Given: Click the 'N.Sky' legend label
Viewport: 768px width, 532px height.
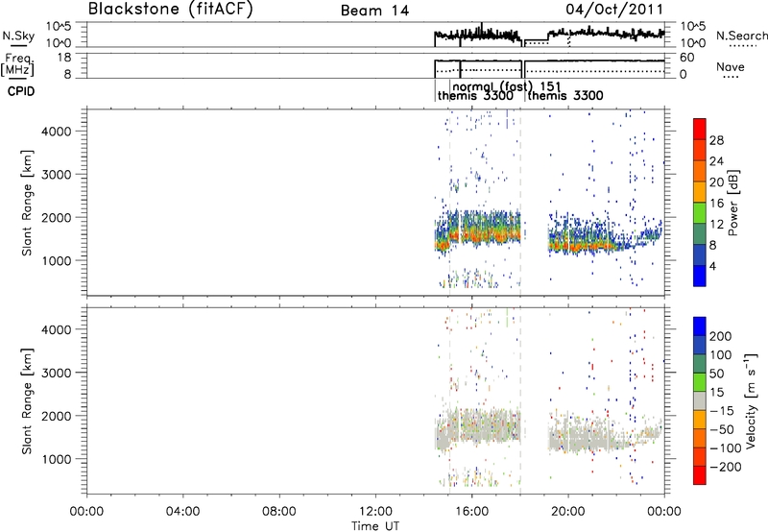Looking at the screenshot, I should 18,36.
